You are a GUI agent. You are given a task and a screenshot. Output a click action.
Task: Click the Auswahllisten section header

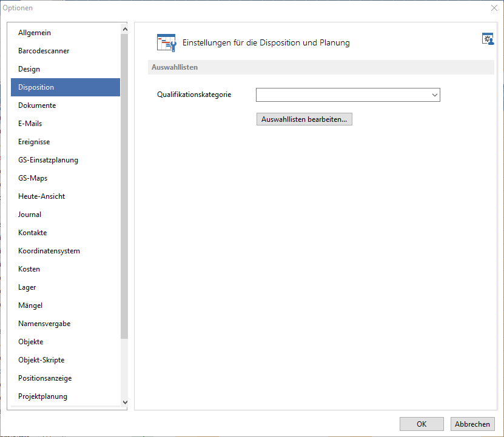pyautogui.click(x=321, y=67)
